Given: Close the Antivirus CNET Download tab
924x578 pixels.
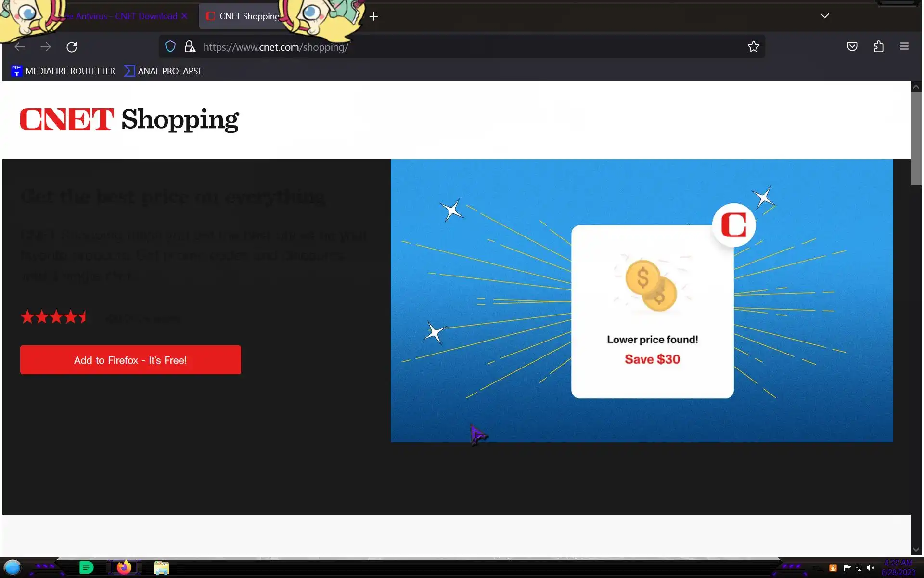Looking at the screenshot, I should 184,16.
